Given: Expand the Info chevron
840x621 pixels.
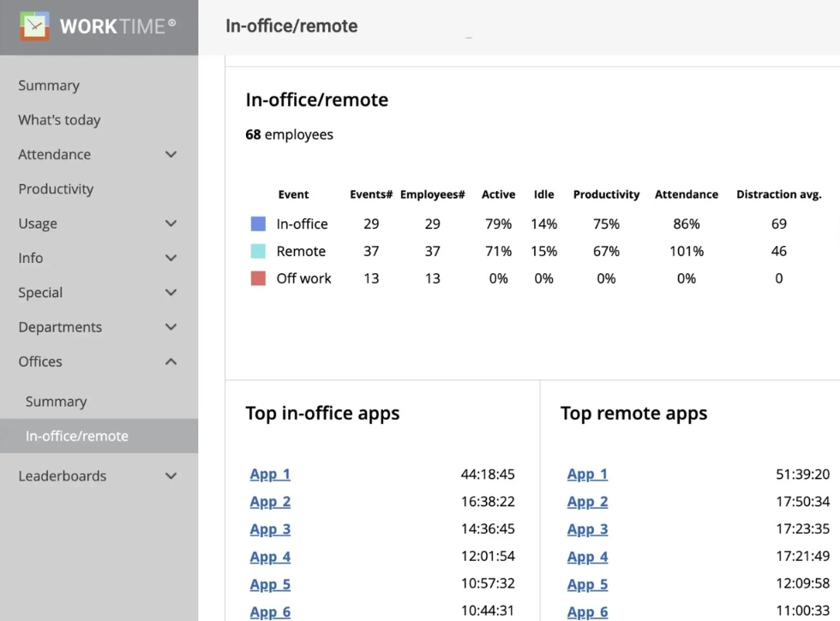Looking at the screenshot, I should tap(171, 258).
